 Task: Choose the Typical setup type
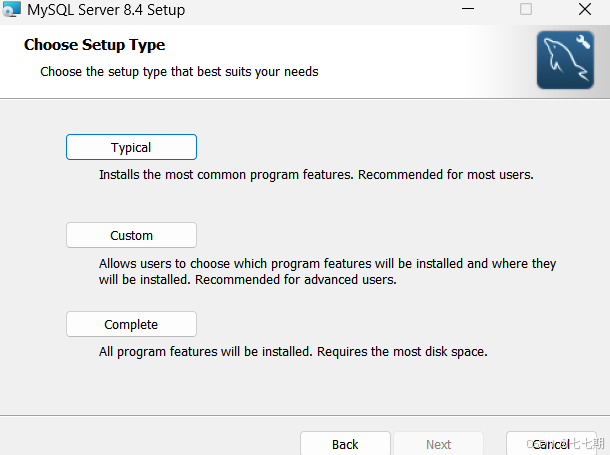[x=131, y=147]
